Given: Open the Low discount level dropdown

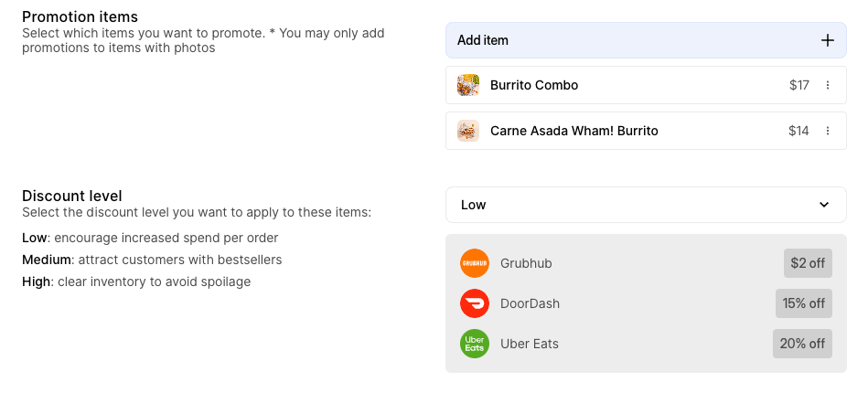Looking at the screenshot, I should tap(646, 205).
